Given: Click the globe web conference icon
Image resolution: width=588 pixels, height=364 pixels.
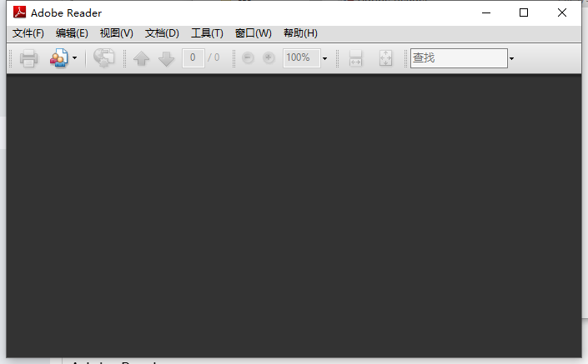Looking at the screenshot, I should click(104, 58).
